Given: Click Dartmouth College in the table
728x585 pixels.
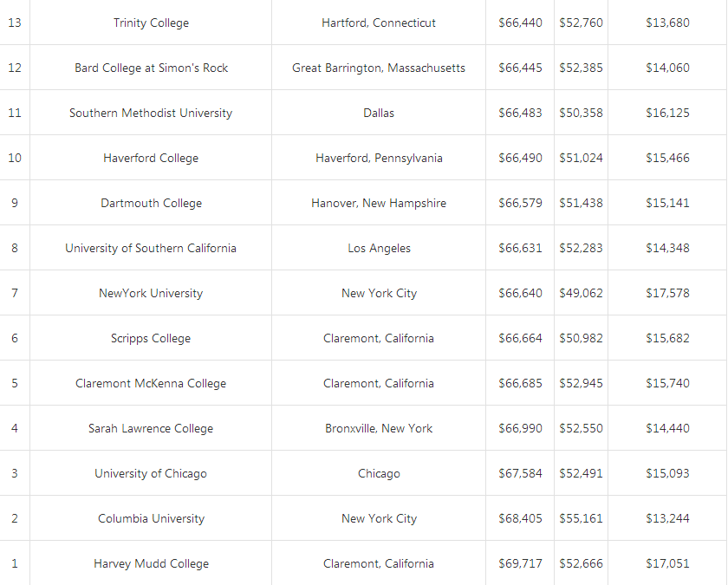Looking at the screenshot, I should [x=151, y=203].
